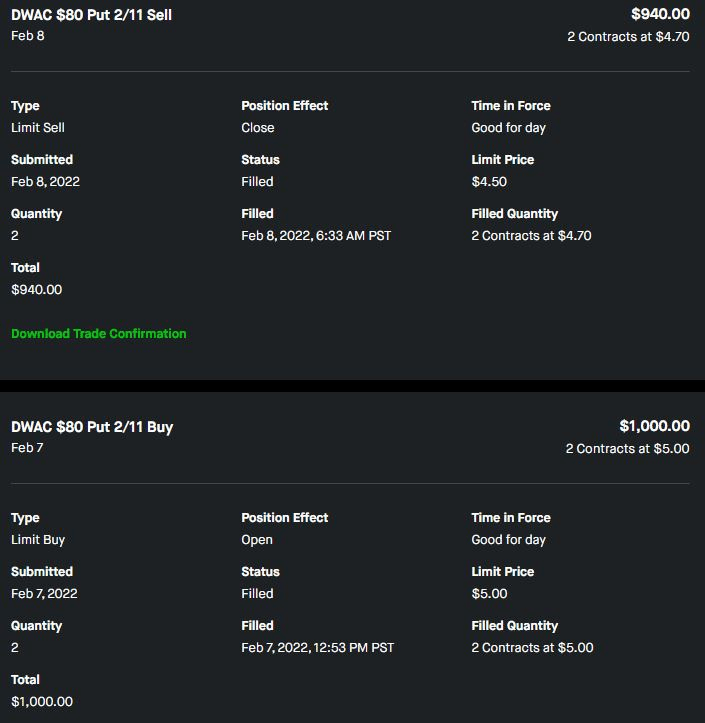Click the Submitted date Feb 8, 2022
This screenshot has height=723, width=705.
coord(45,182)
